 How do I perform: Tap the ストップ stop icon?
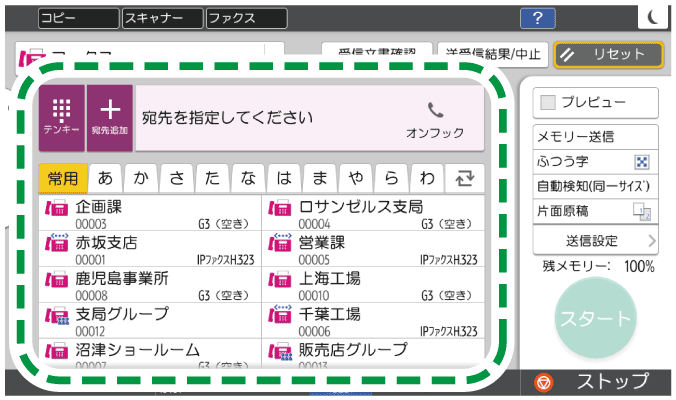543,382
